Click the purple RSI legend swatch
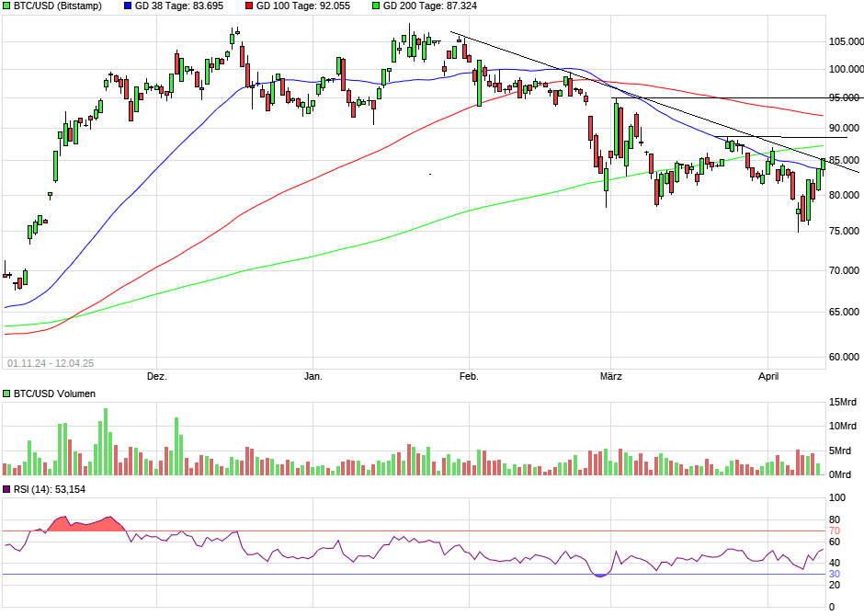This screenshot has width=864, height=616. tap(6, 489)
